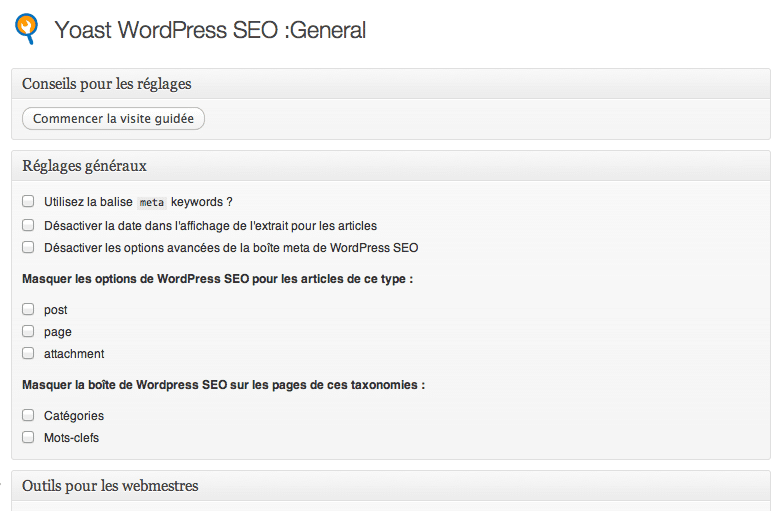Viewport: 779px width, 511px height.
Task: Check the Catégories taxonomy checkbox
Action: pos(28,415)
